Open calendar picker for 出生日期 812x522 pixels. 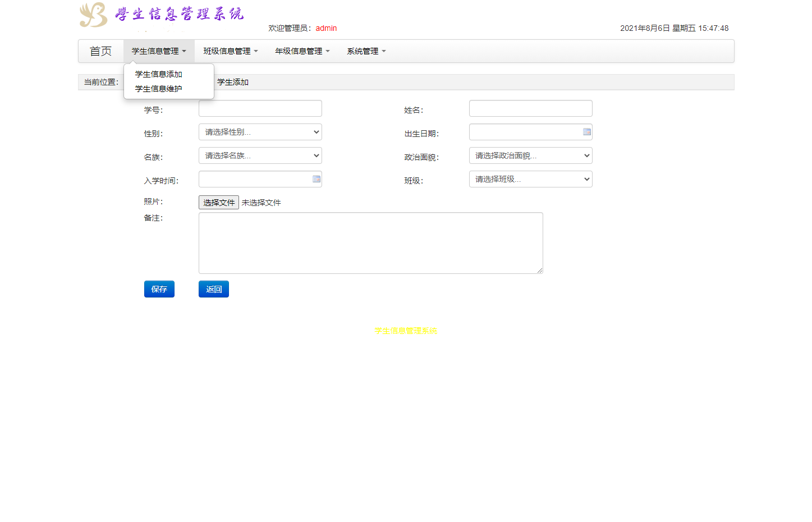tap(587, 132)
